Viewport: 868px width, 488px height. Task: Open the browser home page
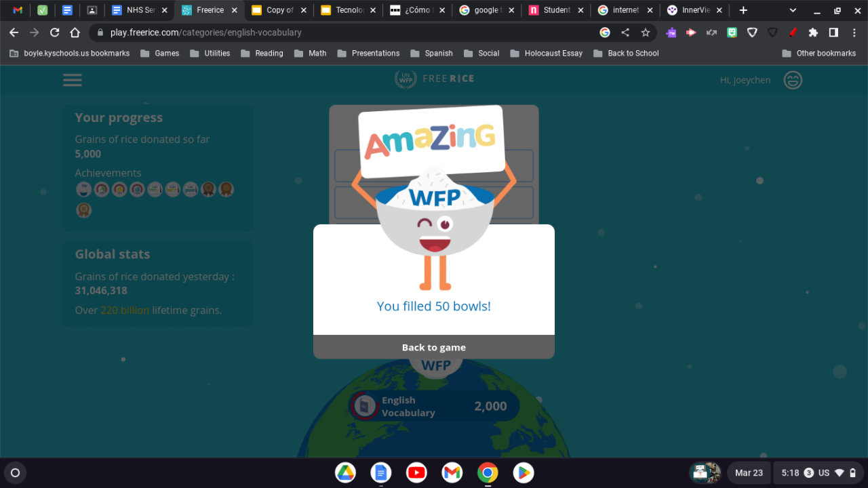[x=75, y=33]
